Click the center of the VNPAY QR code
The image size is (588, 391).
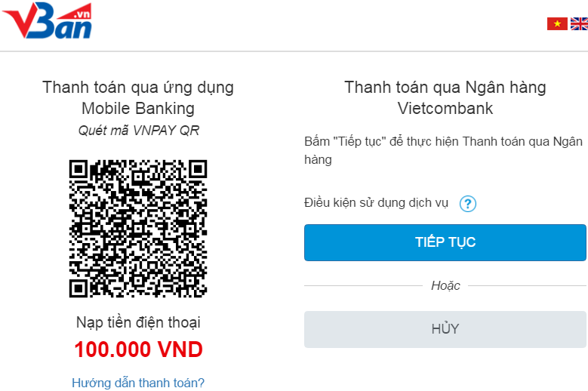click(x=138, y=228)
